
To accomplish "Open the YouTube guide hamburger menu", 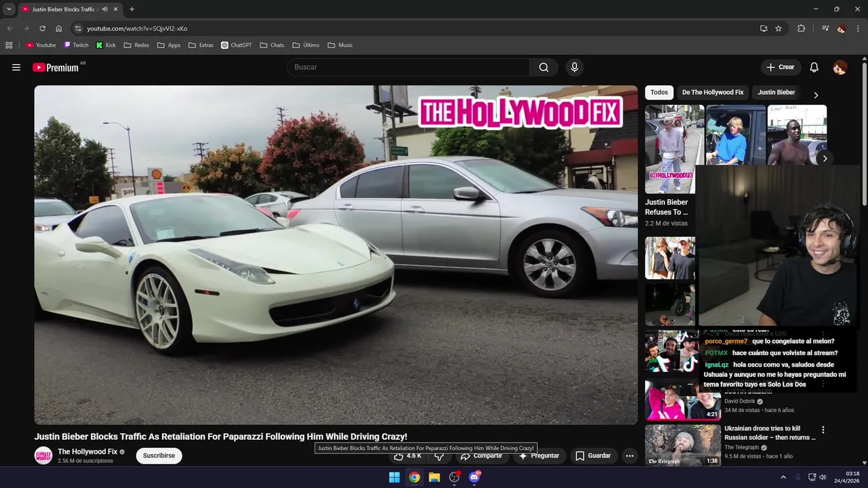I will pyautogui.click(x=16, y=67).
